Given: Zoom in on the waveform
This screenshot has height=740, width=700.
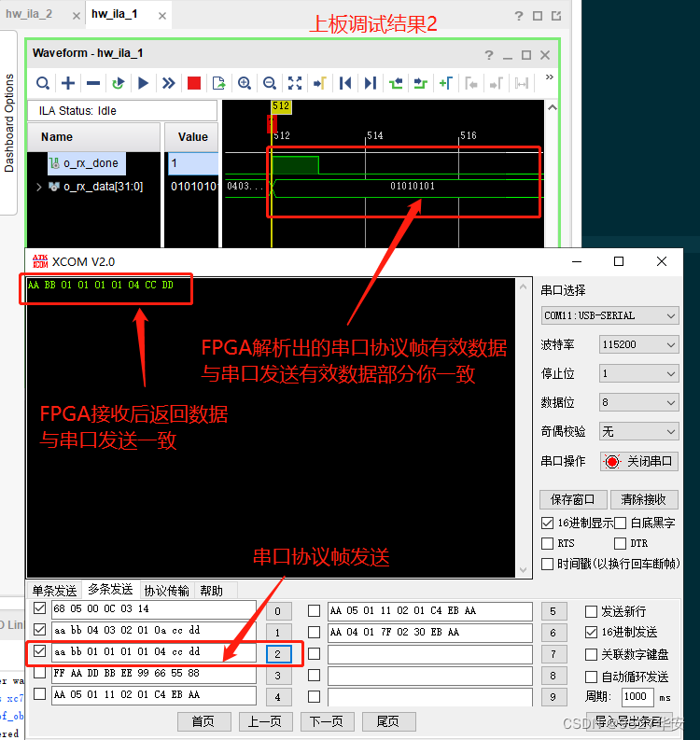Looking at the screenshot, I should tap(245, 84).
